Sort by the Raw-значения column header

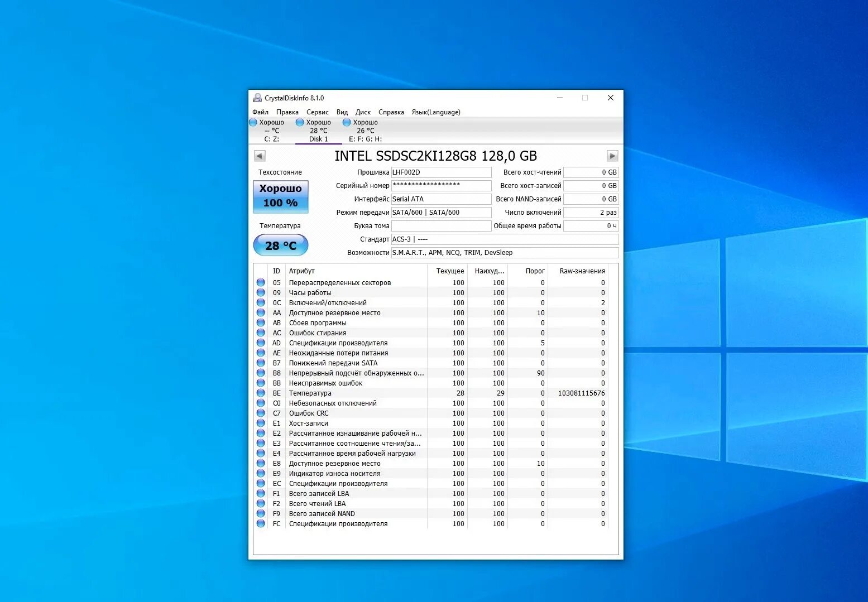[x=578, y=271]
